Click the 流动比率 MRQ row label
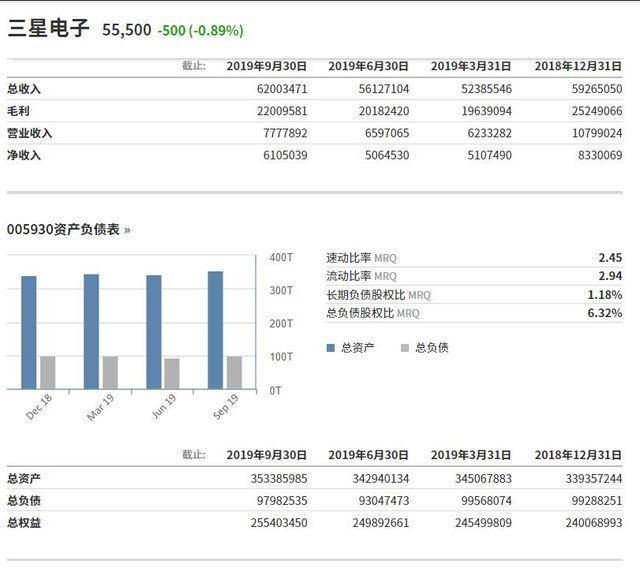 361,276
